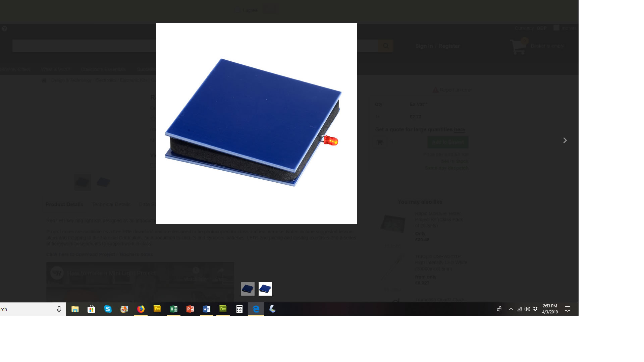This screenshot has height=362, width=644.
Task: Switch to Microsoft Edge on taskbar
Action: pos(256,309)
